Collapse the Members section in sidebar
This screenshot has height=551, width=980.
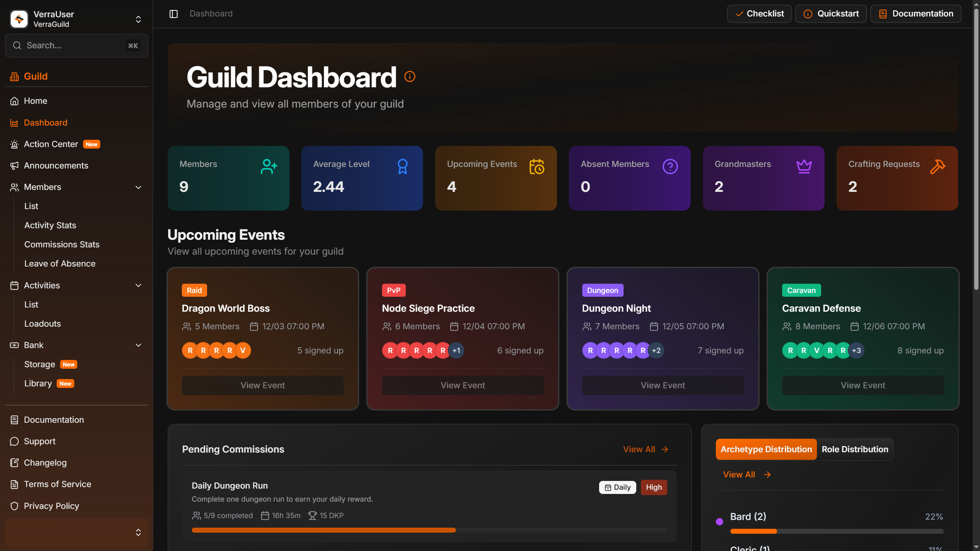tap(138, 187)
